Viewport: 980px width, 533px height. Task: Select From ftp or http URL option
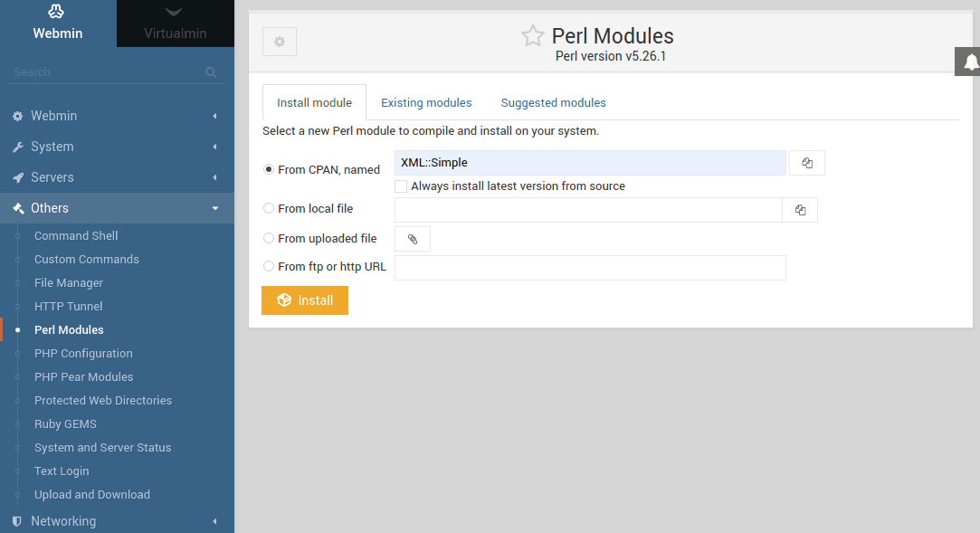tap(269, 266)
